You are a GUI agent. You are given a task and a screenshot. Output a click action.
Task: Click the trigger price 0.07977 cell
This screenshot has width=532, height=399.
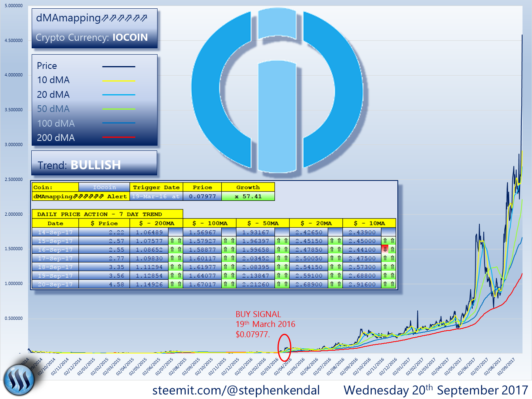202,196
